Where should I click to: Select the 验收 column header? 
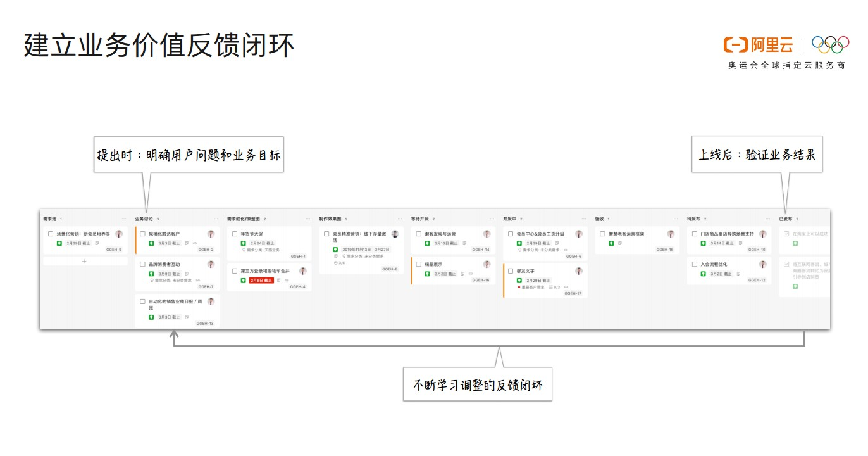(601, 218)
